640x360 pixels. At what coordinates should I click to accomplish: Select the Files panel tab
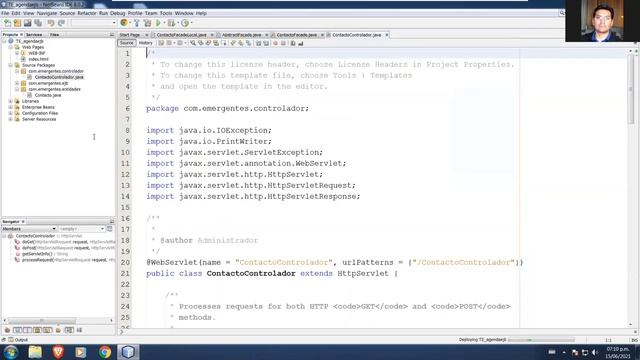tap(54, 35)
